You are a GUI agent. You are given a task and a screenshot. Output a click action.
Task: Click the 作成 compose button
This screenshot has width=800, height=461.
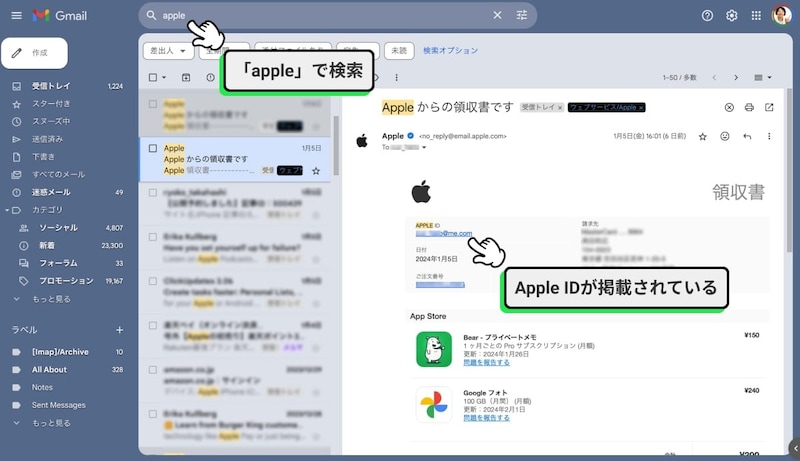point(34,53)
